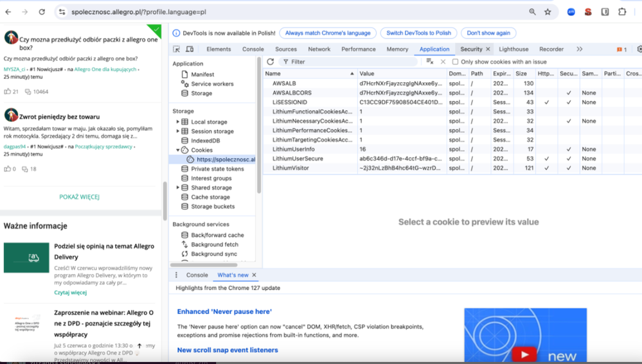Select Cache storage item
642x364 pixels.
click(x=210, y=196)
